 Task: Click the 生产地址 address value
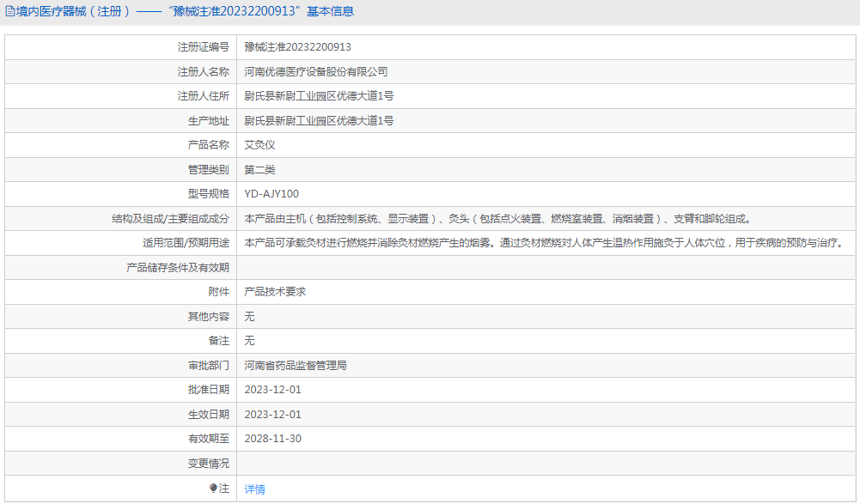point(320,121)
